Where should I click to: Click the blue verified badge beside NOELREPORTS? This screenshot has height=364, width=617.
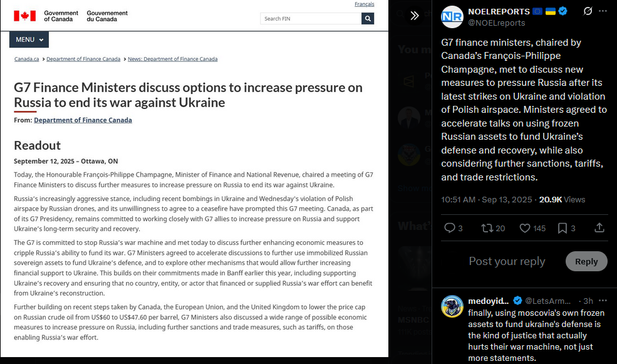563,11
